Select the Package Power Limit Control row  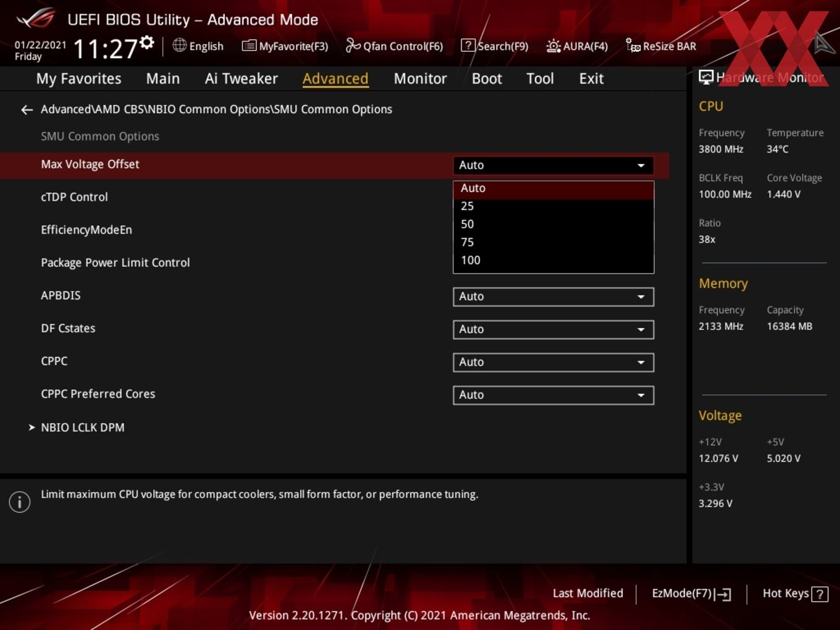(x=115, y=262)
